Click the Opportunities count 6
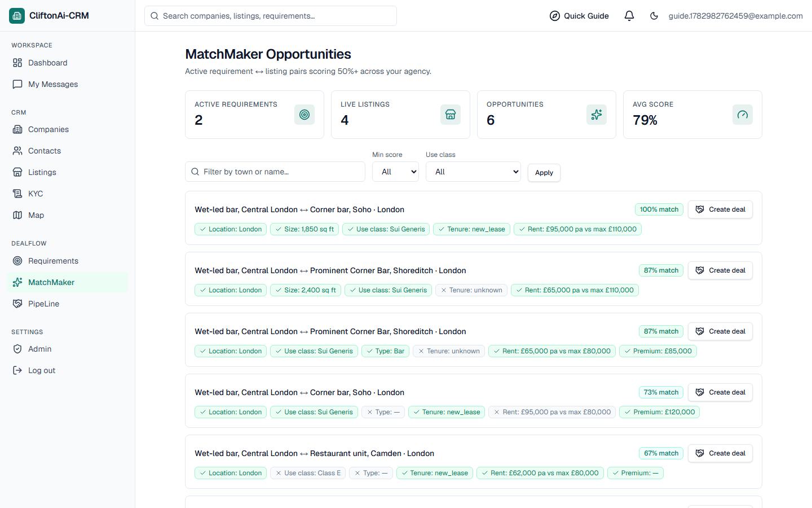This screenshot has height=508, width=812. pyautogui.click(x=491, y=120)
